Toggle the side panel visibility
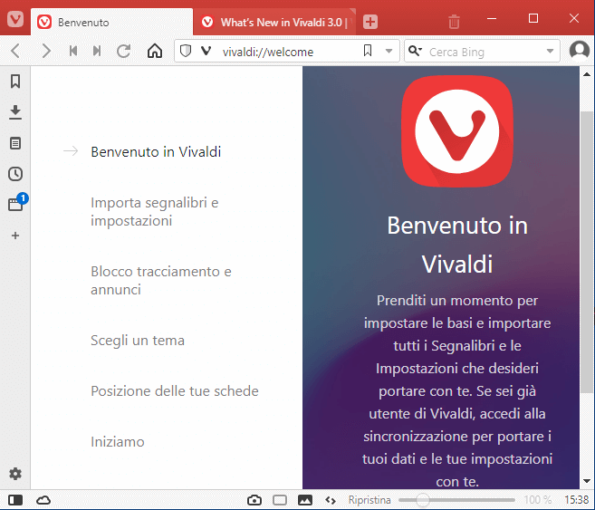Screen dimensions: 595x510 pyautogui.click(x=15, y=500)
